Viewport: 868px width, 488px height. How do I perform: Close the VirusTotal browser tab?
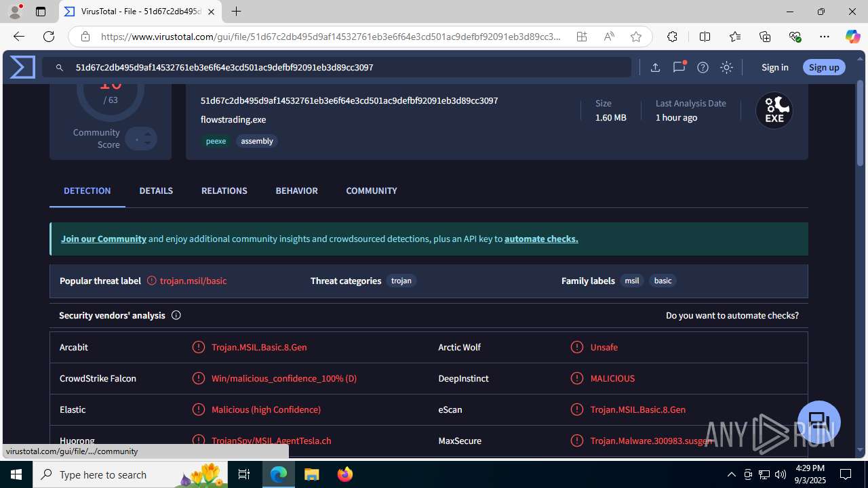[211, 12]
